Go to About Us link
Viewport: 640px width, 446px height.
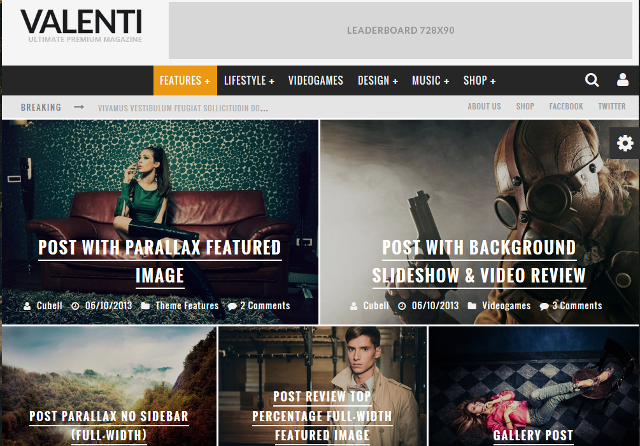pos(484,106)
